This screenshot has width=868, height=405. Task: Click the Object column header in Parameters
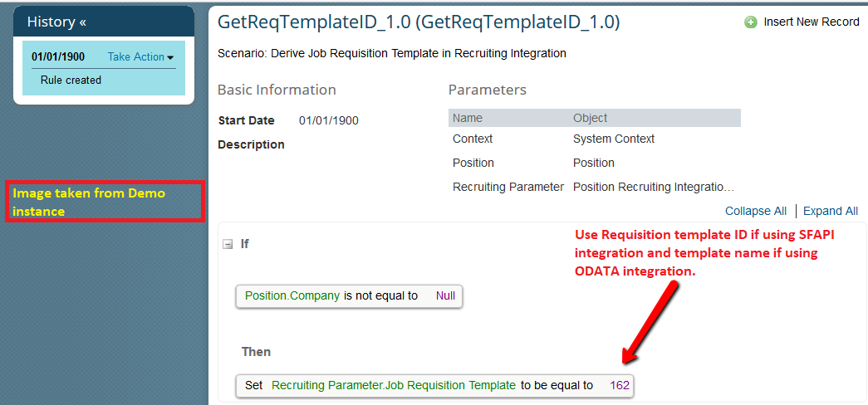590,118
